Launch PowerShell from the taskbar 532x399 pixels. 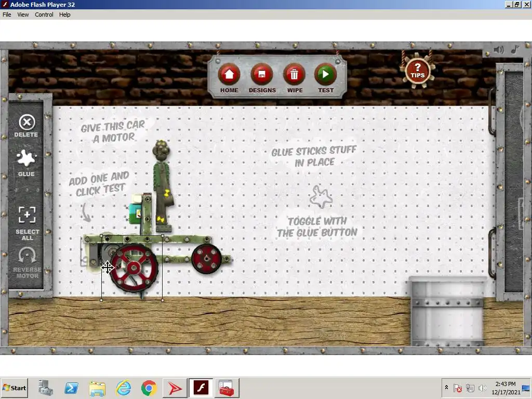coord(71,388)
